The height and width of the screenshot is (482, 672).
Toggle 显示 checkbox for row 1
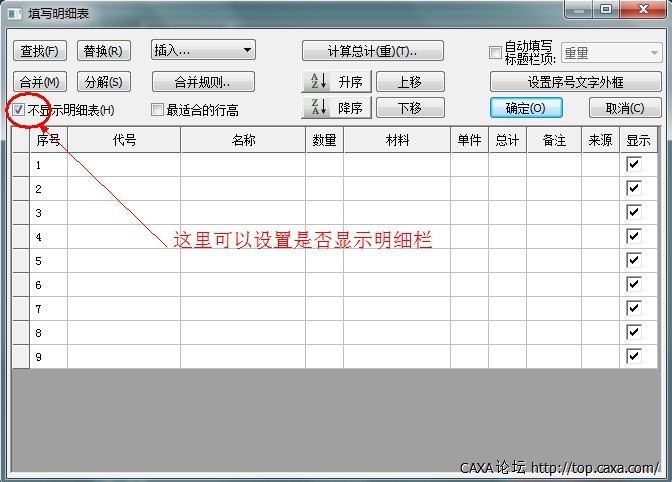tap(634, 164)
